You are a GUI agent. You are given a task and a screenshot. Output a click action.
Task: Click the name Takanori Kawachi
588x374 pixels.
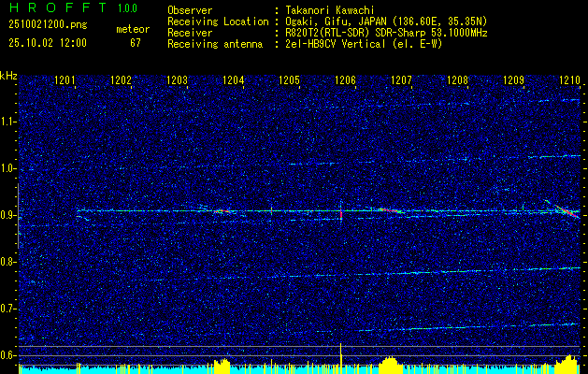[x=330, y=10]
